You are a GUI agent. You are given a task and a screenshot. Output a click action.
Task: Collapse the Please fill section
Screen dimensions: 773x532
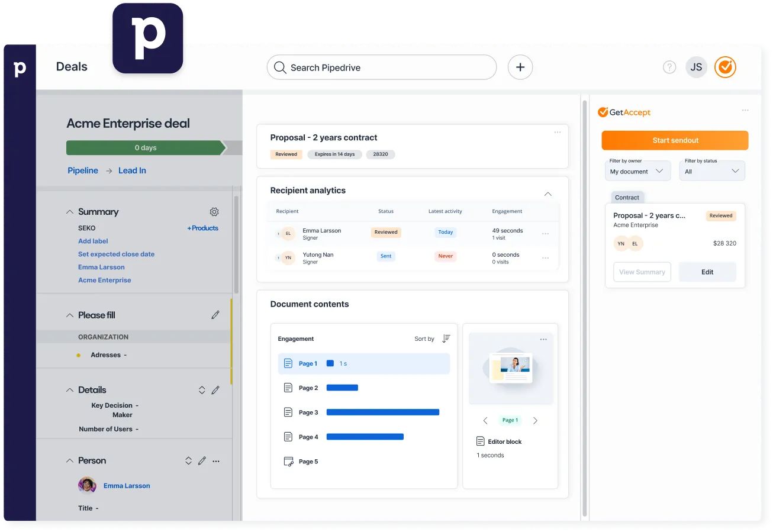point(70,315)
